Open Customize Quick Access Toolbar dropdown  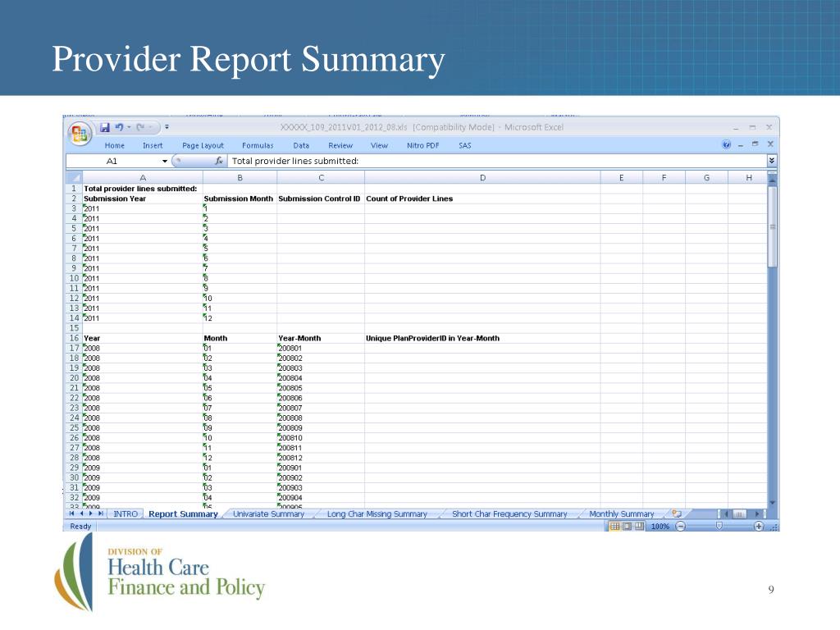[x=167, y=127]
